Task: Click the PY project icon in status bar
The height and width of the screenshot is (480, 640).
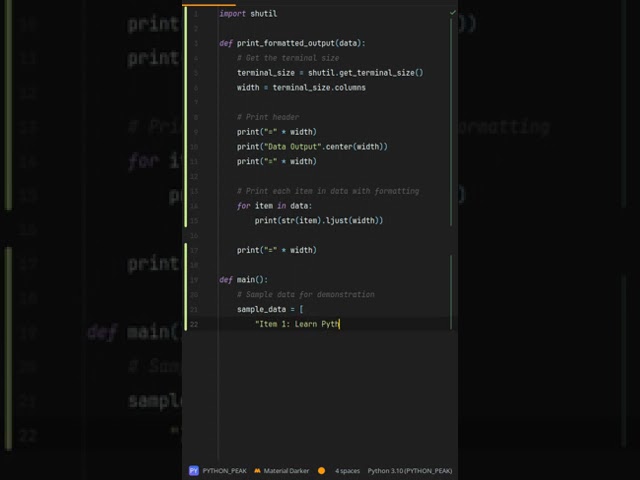Action: coord(193,471)
